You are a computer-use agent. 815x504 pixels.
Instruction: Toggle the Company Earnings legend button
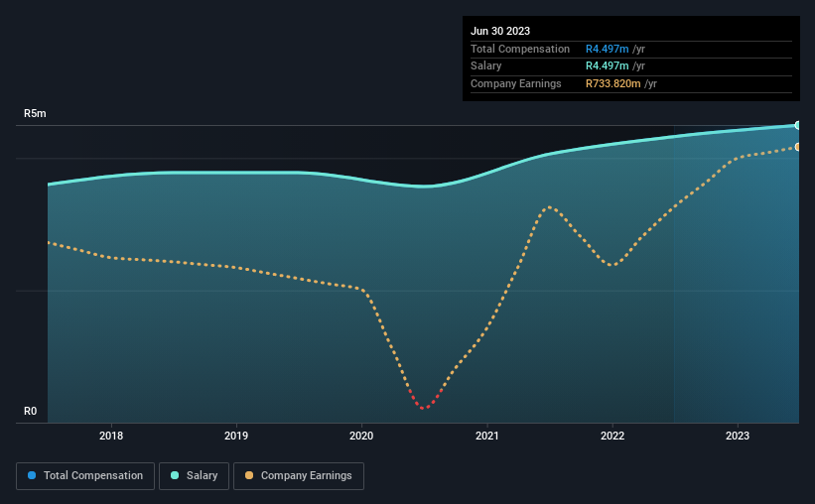(299, 476)
